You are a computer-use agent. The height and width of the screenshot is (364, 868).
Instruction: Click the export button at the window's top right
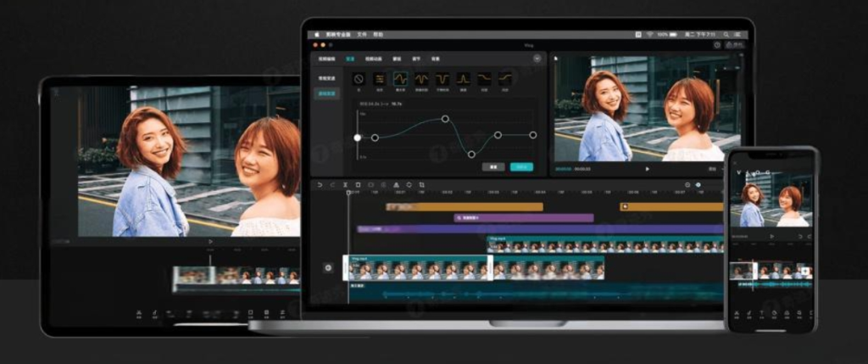click(x=735, y=45)
